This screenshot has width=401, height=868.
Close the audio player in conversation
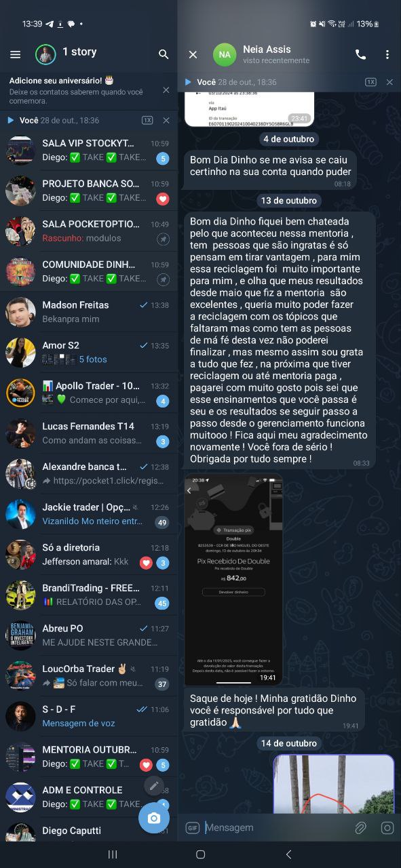click(x=389, y=82)
